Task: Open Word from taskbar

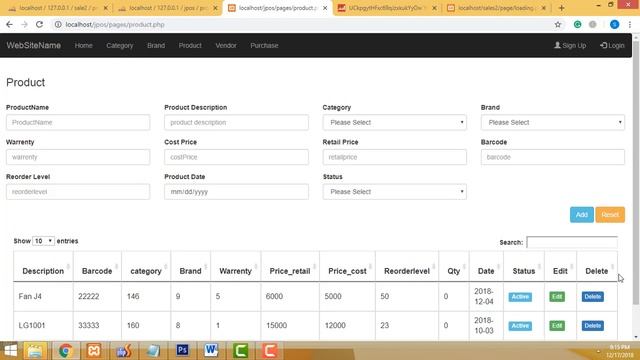Action: pos(211,351)
